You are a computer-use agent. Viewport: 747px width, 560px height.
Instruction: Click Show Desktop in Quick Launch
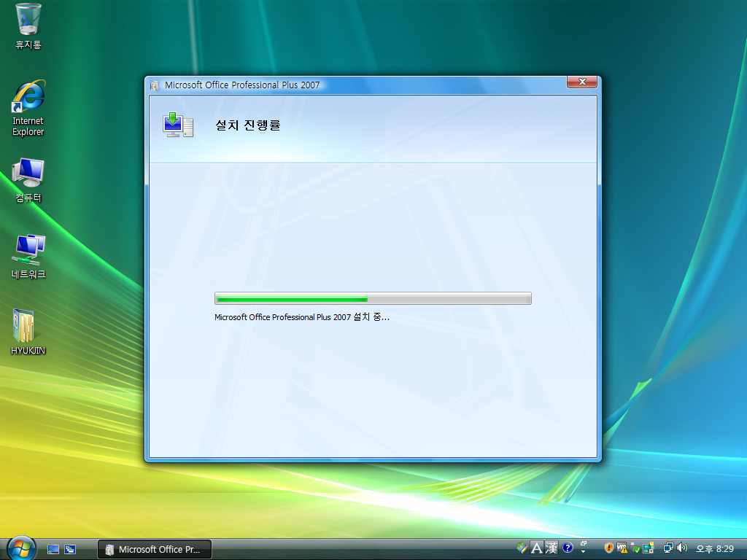click(53, 550)
